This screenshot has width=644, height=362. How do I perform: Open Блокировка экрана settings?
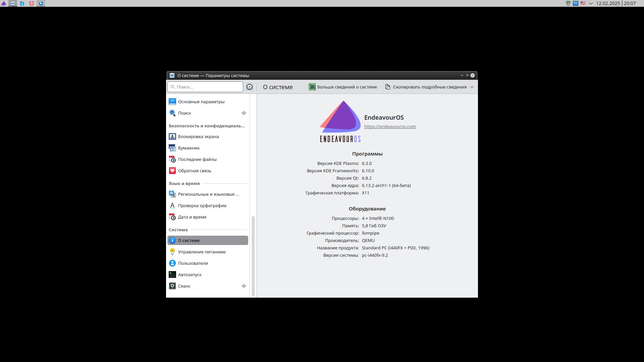[208, 136]
